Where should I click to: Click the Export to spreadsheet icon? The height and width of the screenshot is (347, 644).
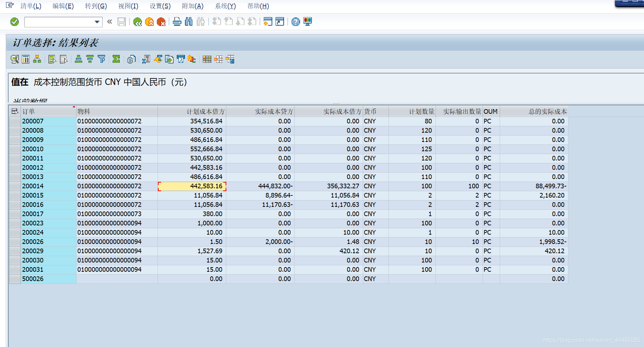146,59
